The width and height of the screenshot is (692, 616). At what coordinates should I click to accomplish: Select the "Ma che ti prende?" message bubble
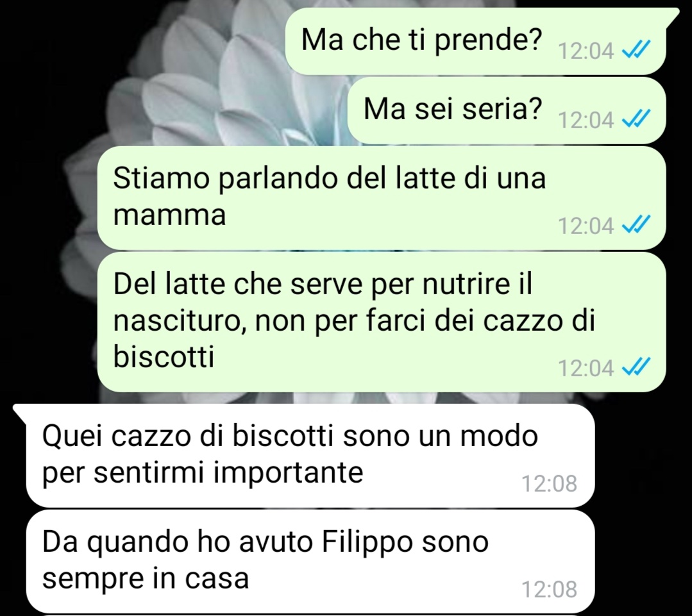476,41
